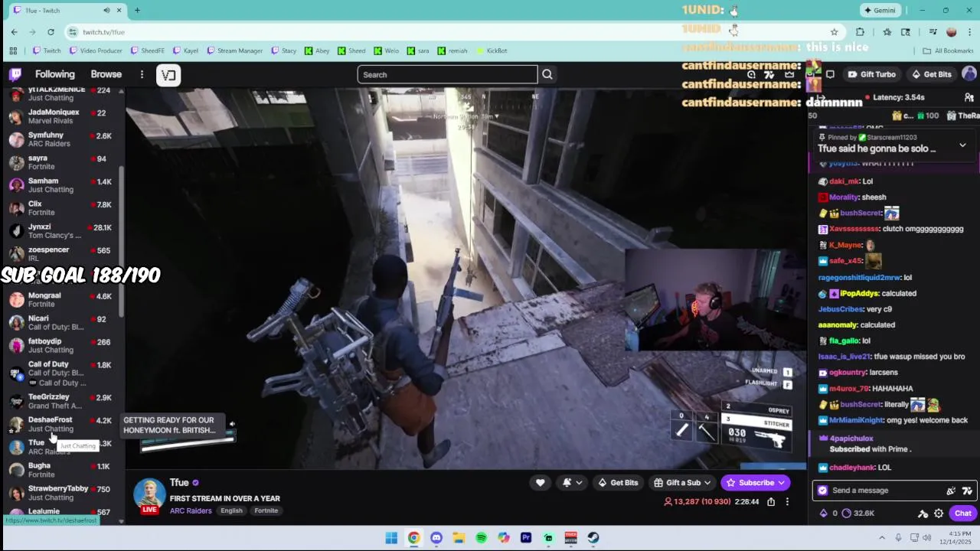The width and height of the screenshot is (980, 551).
Task: Open the three-dot more menu beside Browse
Action: click(x=142, y=74)
